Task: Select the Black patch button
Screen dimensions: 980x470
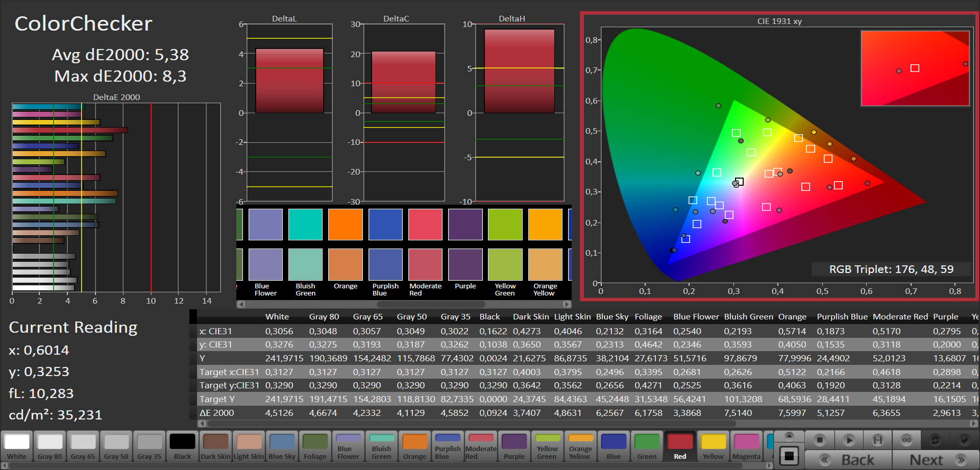Action: click(183, 447)
